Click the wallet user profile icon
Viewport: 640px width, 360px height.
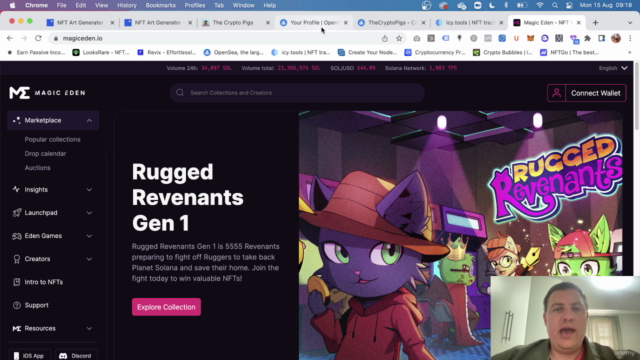[x=556, y=93]
